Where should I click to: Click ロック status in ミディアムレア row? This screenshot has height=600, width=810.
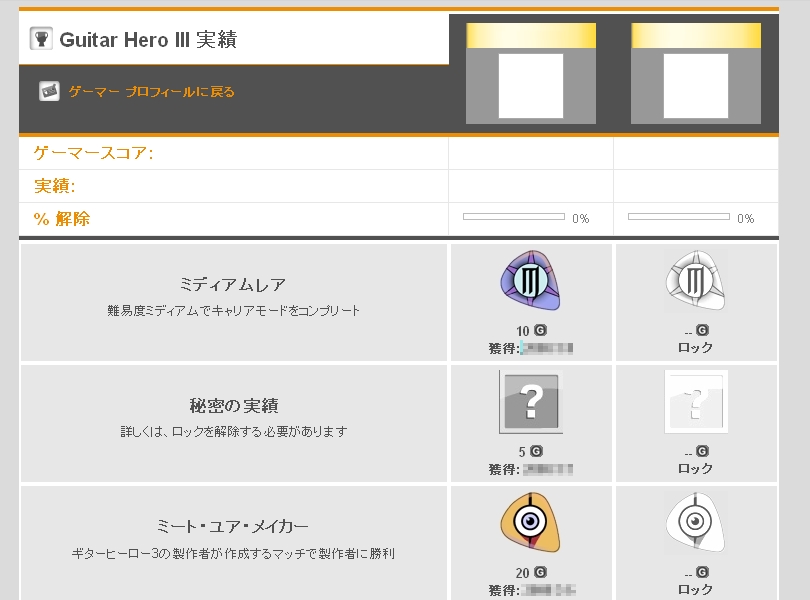click(x=695, y=347)
